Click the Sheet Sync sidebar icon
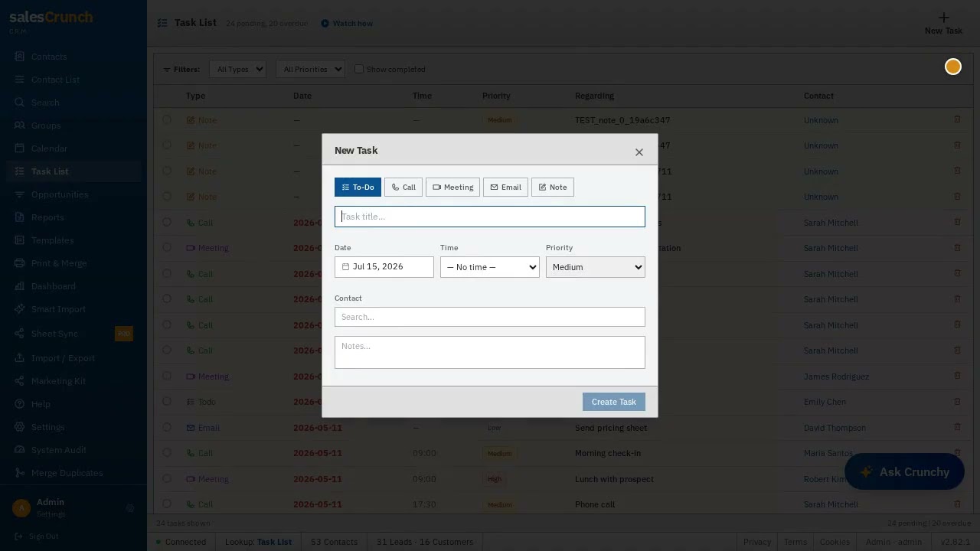Viewport: 980px width, 551px height. click(19, 334)
